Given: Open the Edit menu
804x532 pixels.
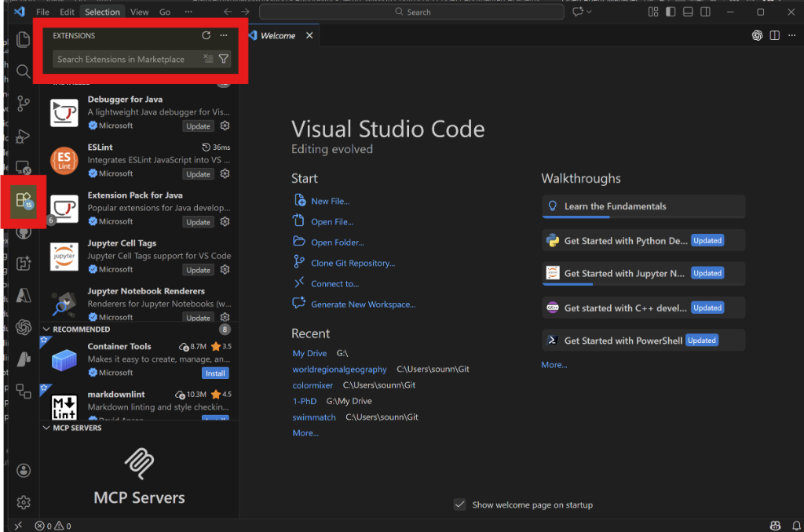Looking at the screenshot, I should pyautogui.click(x=67, y=12).
